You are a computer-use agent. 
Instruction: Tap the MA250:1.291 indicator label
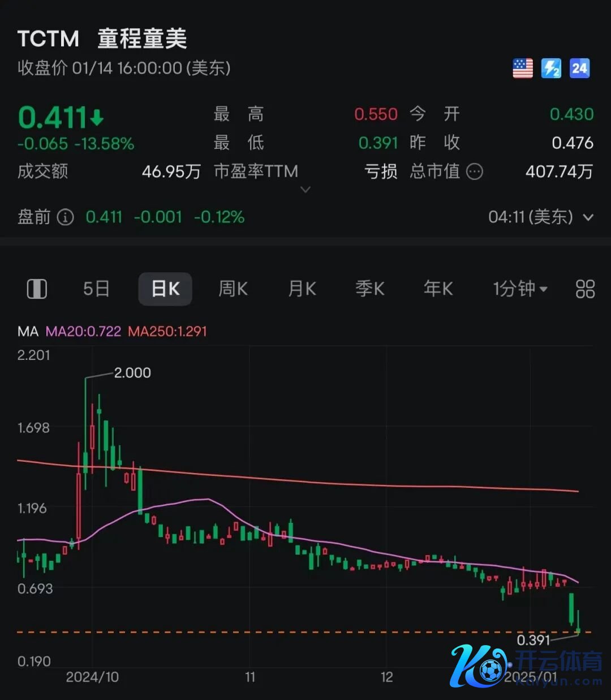[x=167, y=331]
